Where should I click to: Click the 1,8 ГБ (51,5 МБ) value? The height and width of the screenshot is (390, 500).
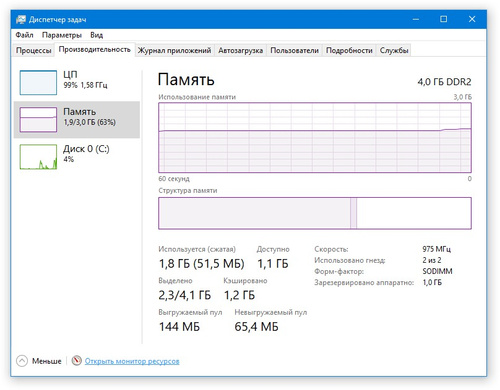pyautogui.click(x=201, y=264)
